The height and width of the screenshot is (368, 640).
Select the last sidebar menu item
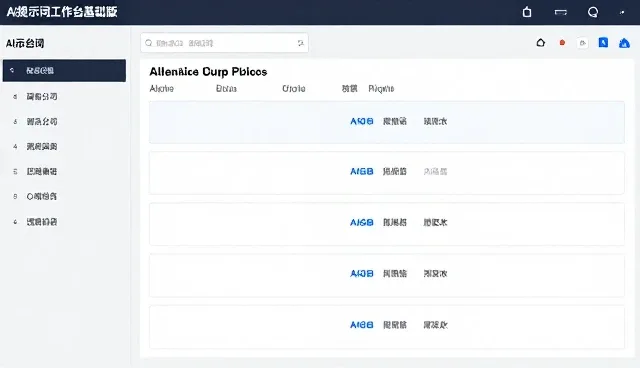coord(64,222)
